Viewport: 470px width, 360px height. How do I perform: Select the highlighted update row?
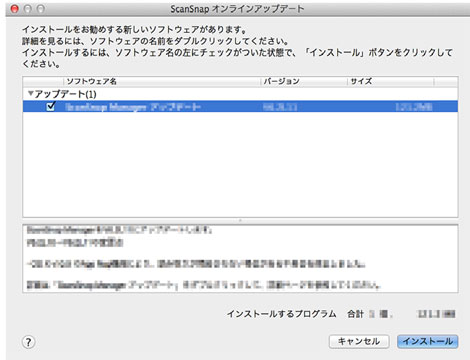(x=240, y=106)
